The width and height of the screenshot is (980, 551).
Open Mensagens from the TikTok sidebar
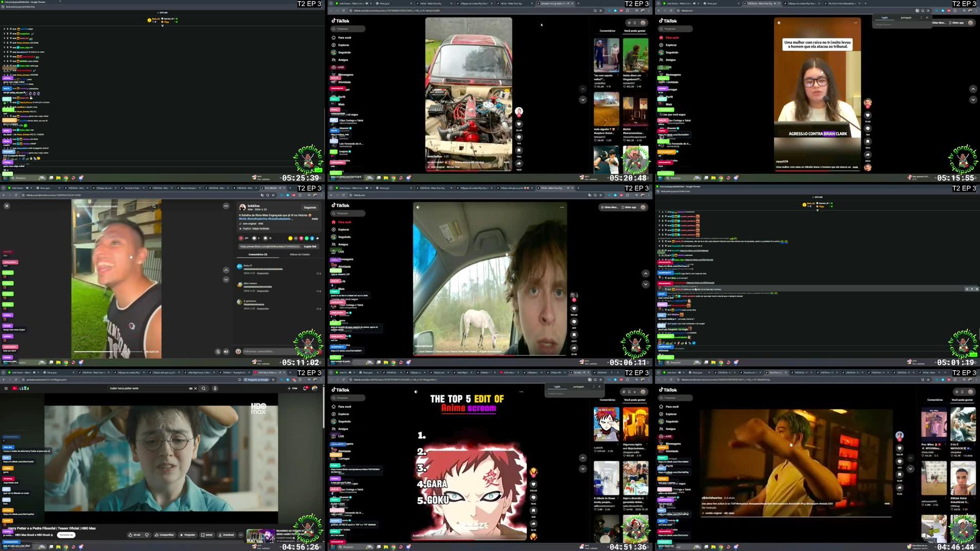coord(345,75)
